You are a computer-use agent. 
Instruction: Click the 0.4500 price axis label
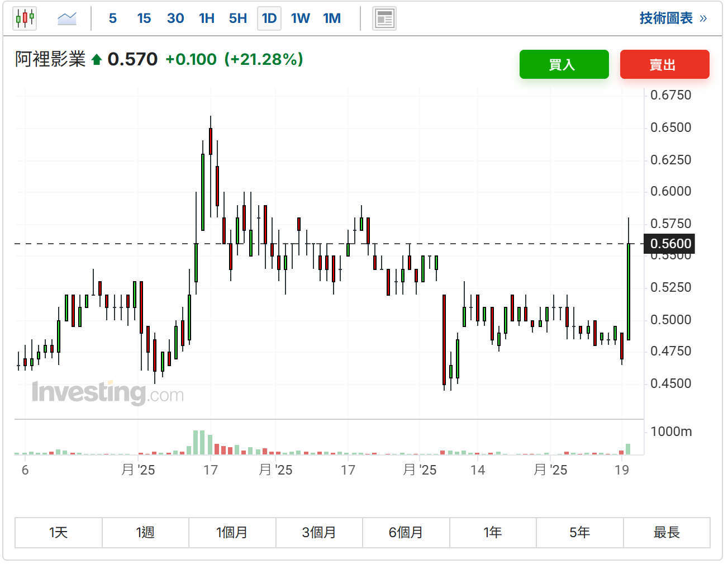(671, 383)
